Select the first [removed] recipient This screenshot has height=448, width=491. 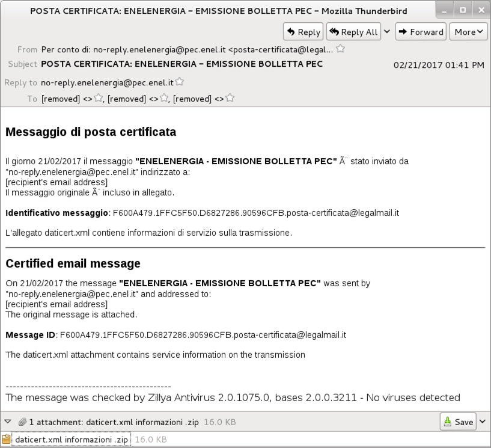tap(67, 99)
